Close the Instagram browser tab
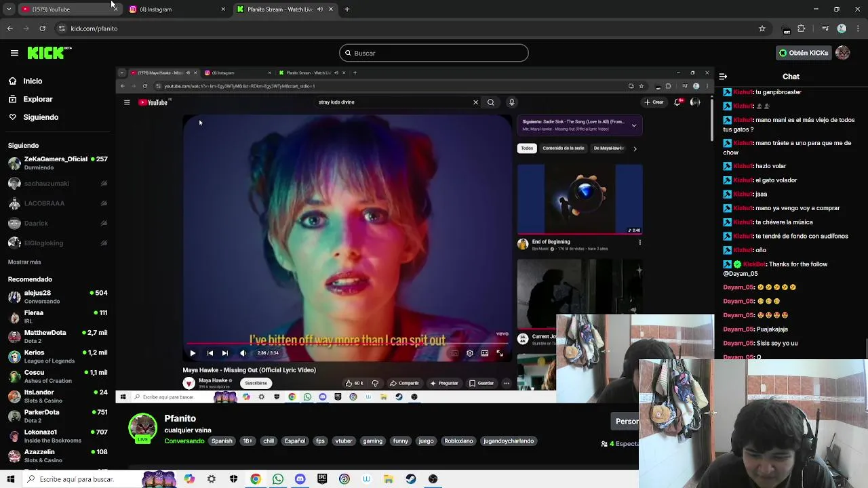The width and height of the screenshot is (868, 488). click(223, 9)
